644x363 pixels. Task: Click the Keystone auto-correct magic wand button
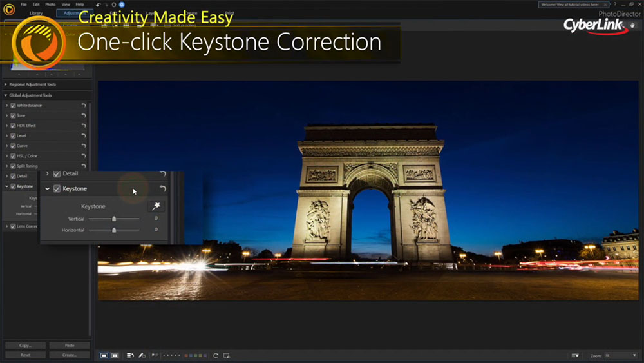pos(156,206)
